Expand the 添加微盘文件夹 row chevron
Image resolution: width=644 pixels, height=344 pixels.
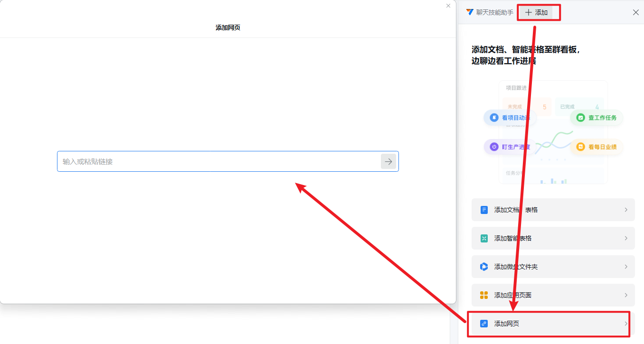(x=626, y=267)
